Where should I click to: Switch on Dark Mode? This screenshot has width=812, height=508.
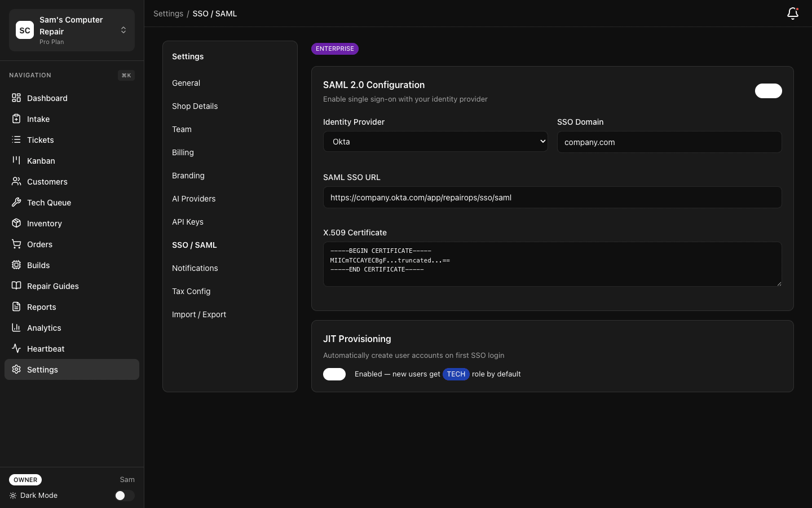coord(125,496)
